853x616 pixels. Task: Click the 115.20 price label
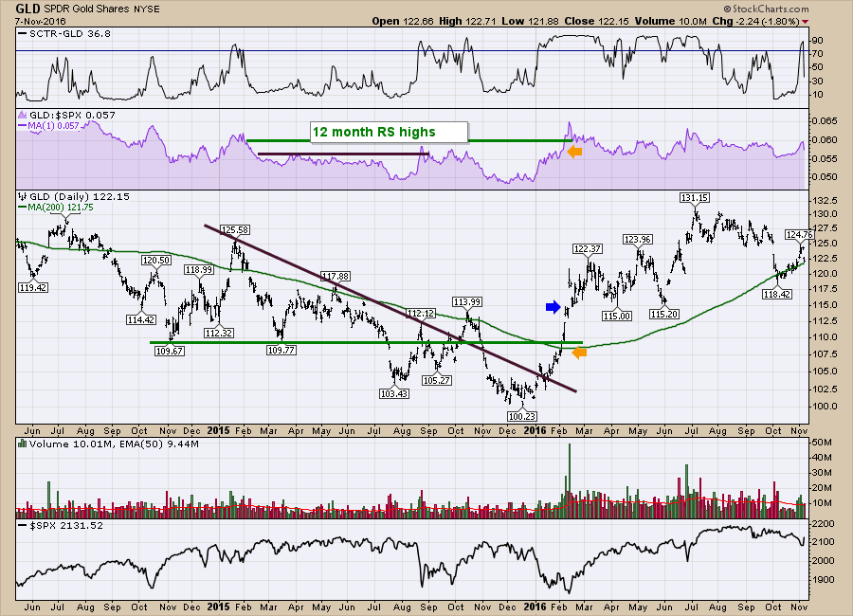(664, 315)
